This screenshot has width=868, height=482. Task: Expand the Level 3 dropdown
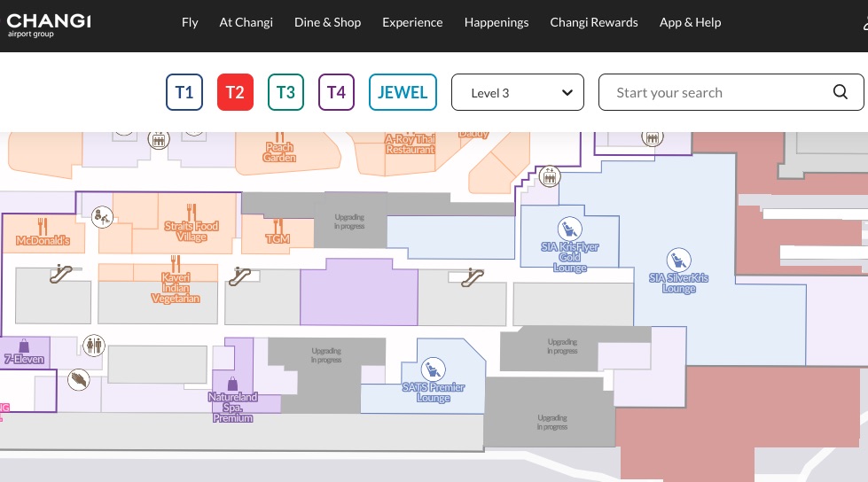point(518,92)
